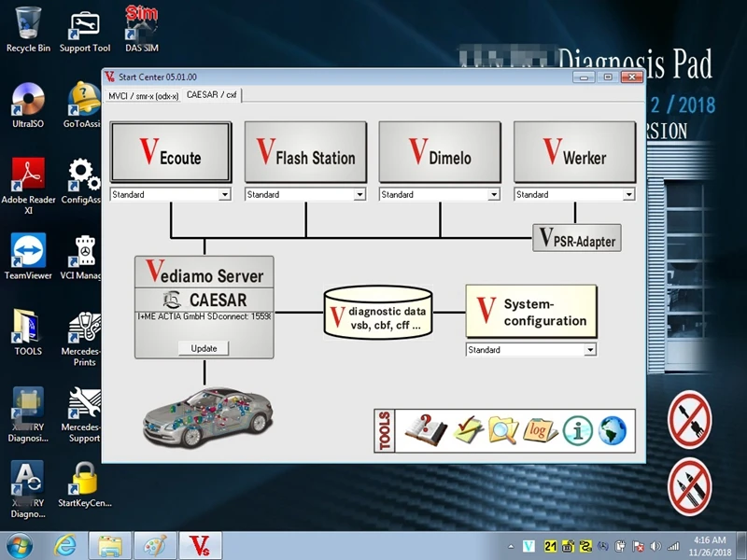Screen dimensions: 747x560
Task: Click the volume speaker tray icon
Action: (655, 546)
